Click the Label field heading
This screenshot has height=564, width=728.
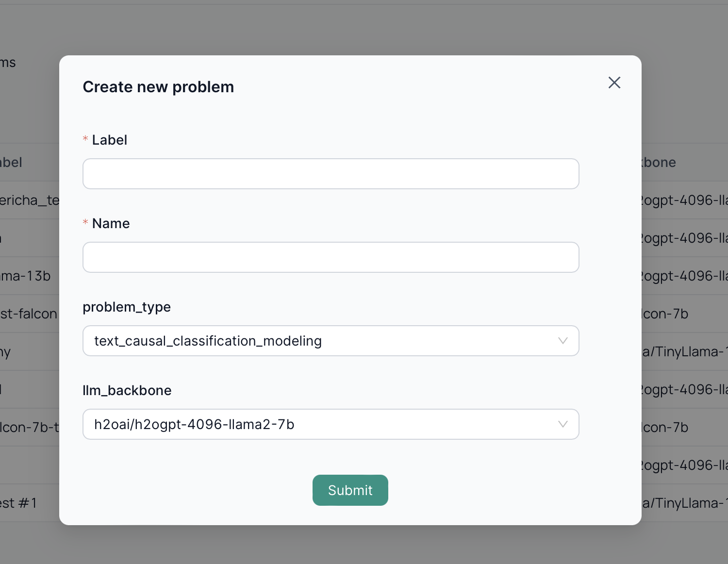click(x=109, y=140)
